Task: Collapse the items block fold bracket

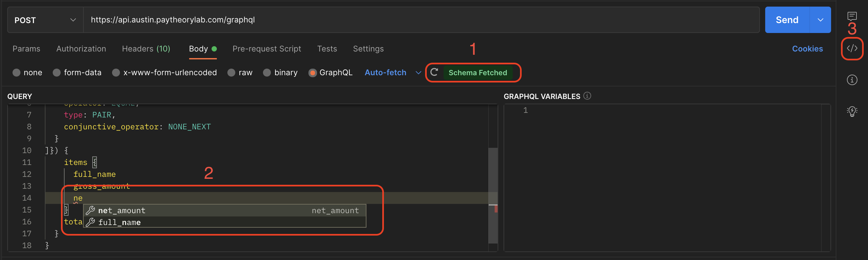Action: pyautogui.click(x=95, y=162)
